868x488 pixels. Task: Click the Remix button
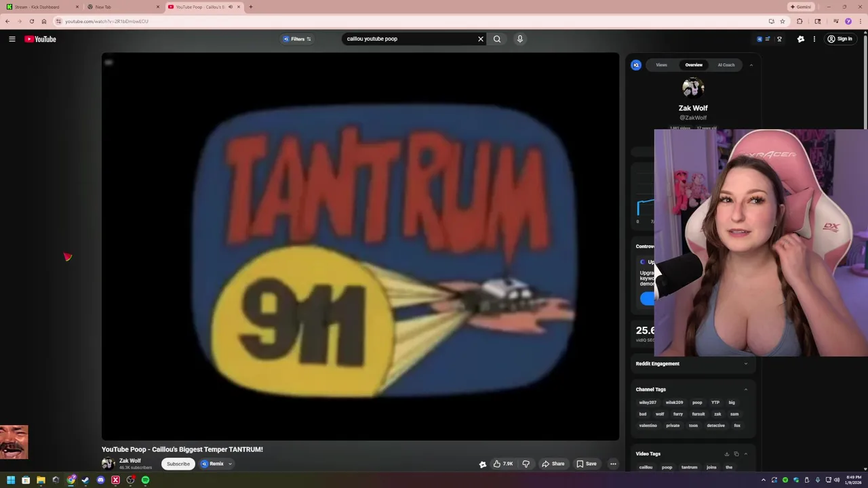[212, 464]
